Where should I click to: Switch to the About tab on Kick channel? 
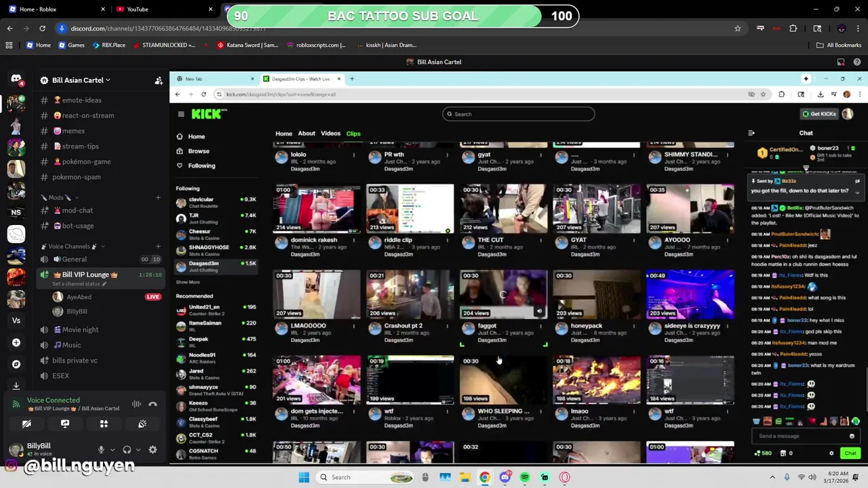(x=307, y=134)
